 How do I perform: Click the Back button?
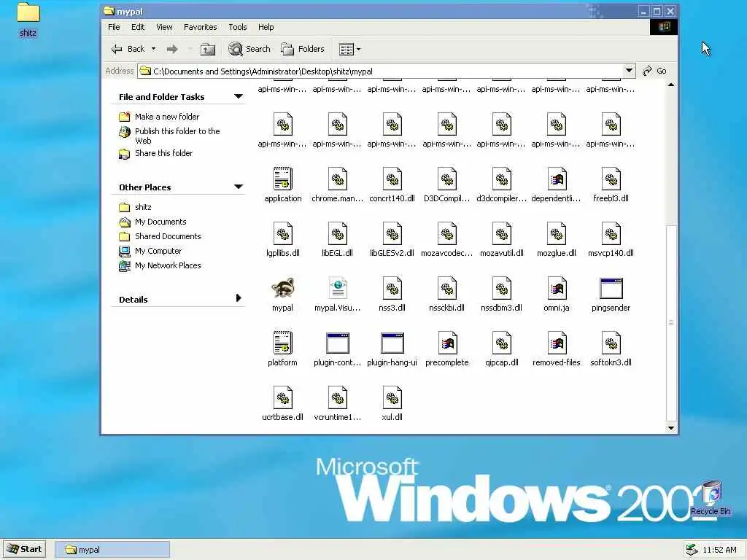(128, 49)
